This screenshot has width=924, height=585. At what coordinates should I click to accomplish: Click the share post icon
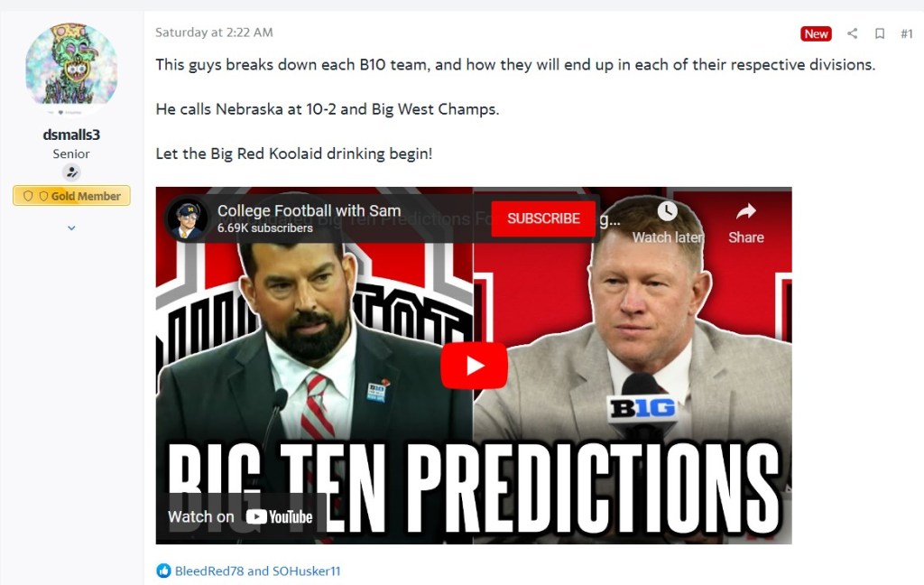pos(852,33)
